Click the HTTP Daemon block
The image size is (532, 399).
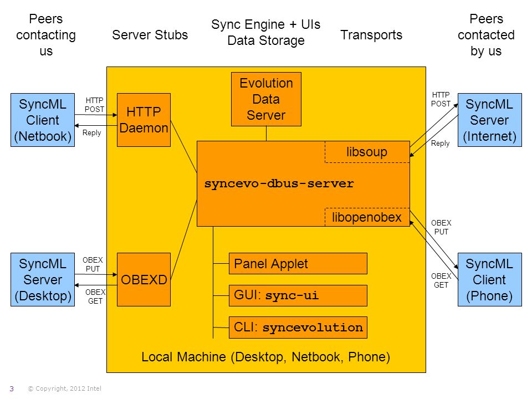[x=144, y=120]
